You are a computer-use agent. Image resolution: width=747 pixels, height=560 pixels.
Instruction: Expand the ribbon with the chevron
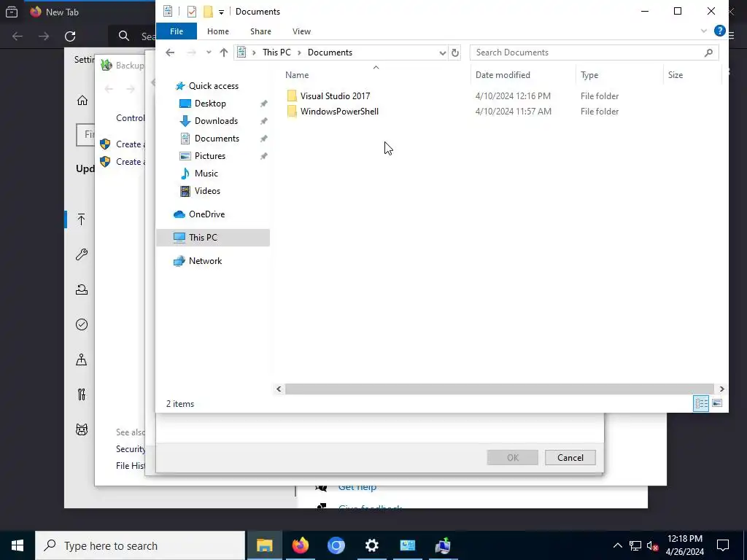tap(704, 31)
